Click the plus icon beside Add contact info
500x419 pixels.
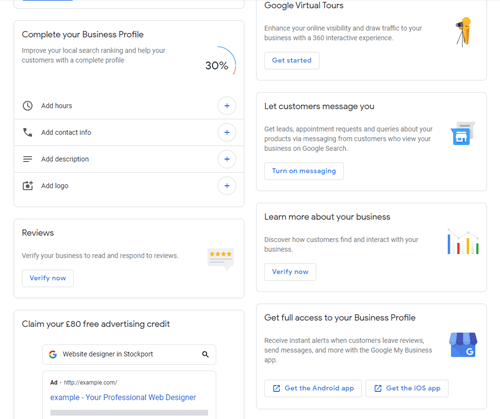227,132
